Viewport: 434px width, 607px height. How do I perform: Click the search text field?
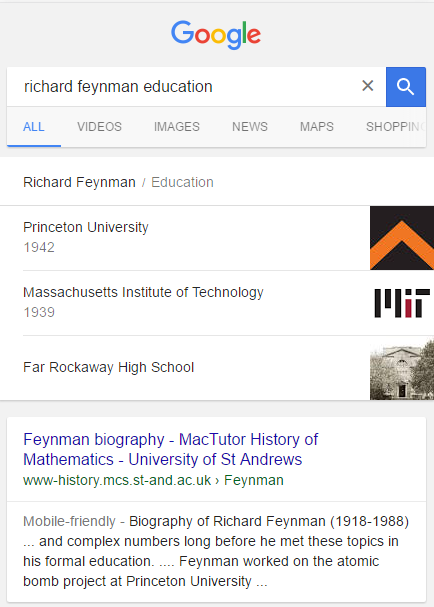coord(182,87)
